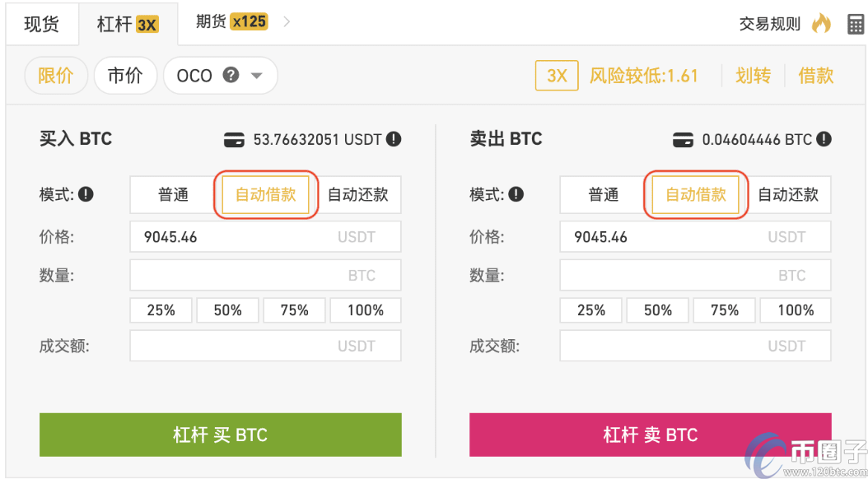Open 借款 in the top right
Image resolution: width=868 pixels, height=479 pixels.
pyautogui.click(x=816, y=75)
